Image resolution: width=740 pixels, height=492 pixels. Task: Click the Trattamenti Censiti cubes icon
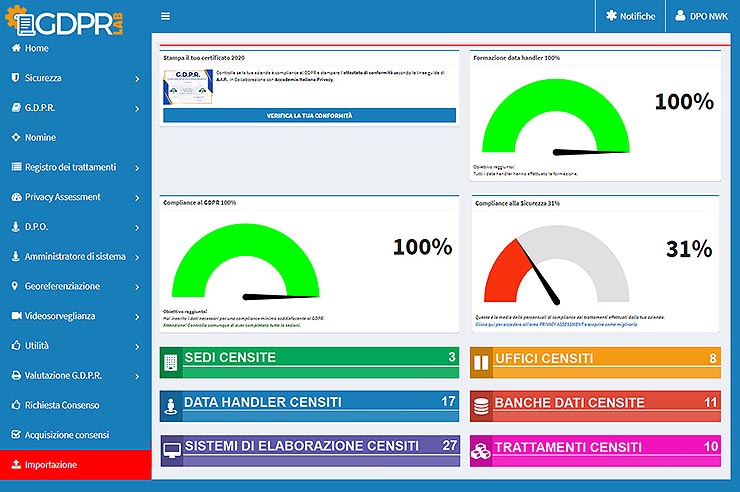(481, 450)
